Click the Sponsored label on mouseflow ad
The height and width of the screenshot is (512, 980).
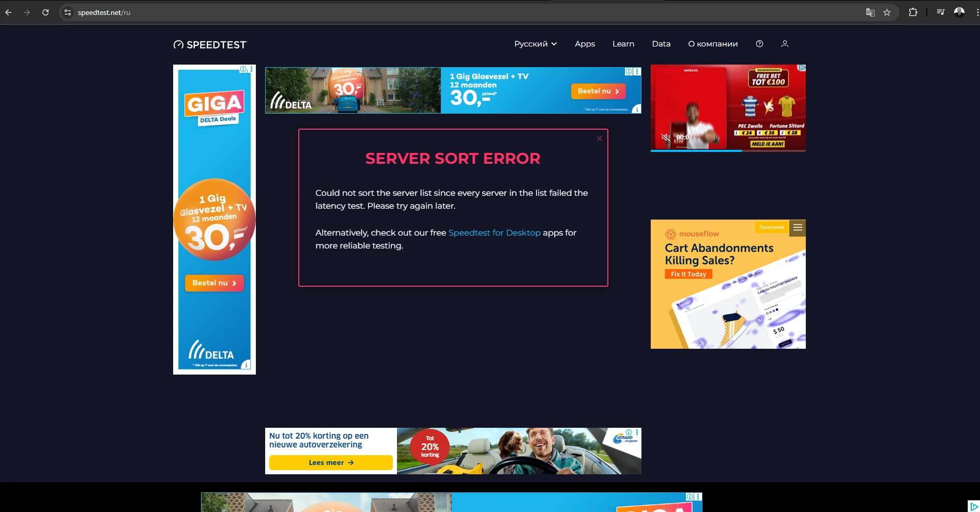coord(772,227)
